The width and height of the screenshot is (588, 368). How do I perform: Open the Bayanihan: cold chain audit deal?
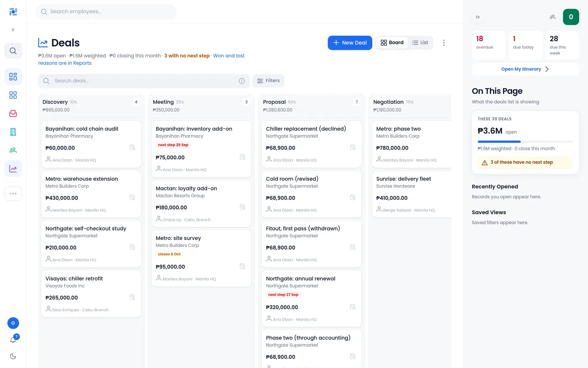click(91, 144)
